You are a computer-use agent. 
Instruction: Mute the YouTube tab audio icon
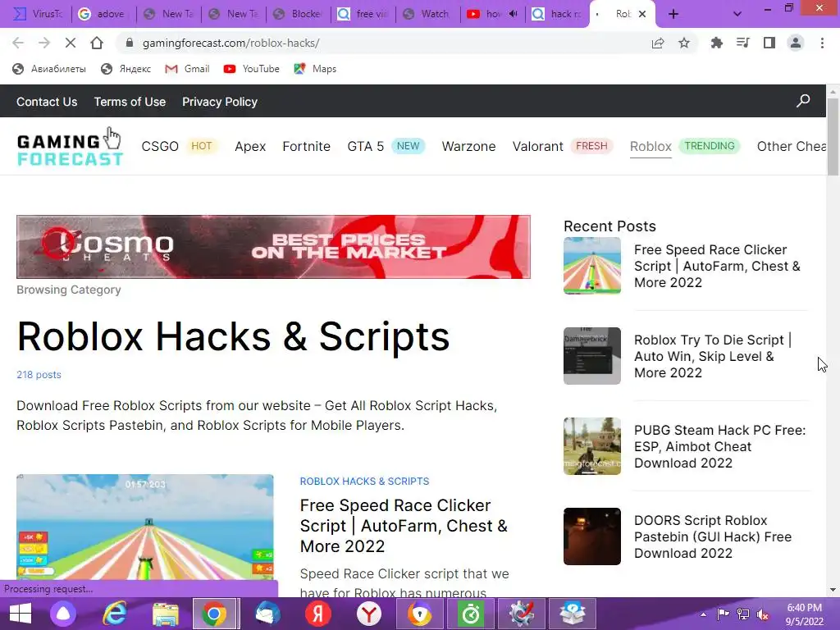coord(514,14)
